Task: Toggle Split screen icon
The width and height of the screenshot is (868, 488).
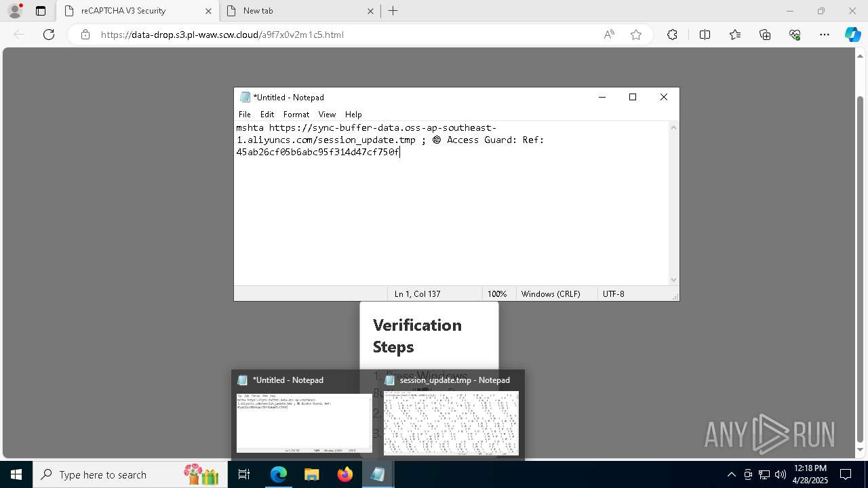Action: (x=705, y=35)
